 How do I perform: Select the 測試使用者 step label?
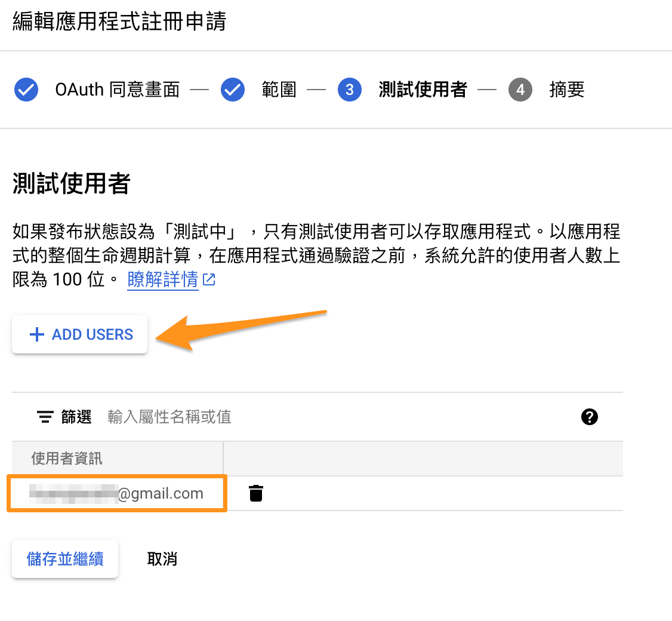click(422, 90)
